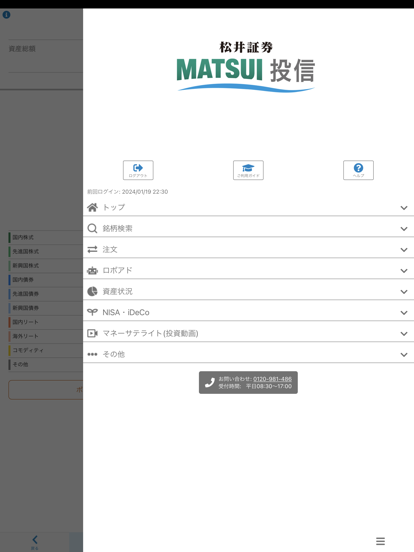Tap the コモディティ row in background list
The height and width of the screenshot is (552, 414).
coord(45,350)
